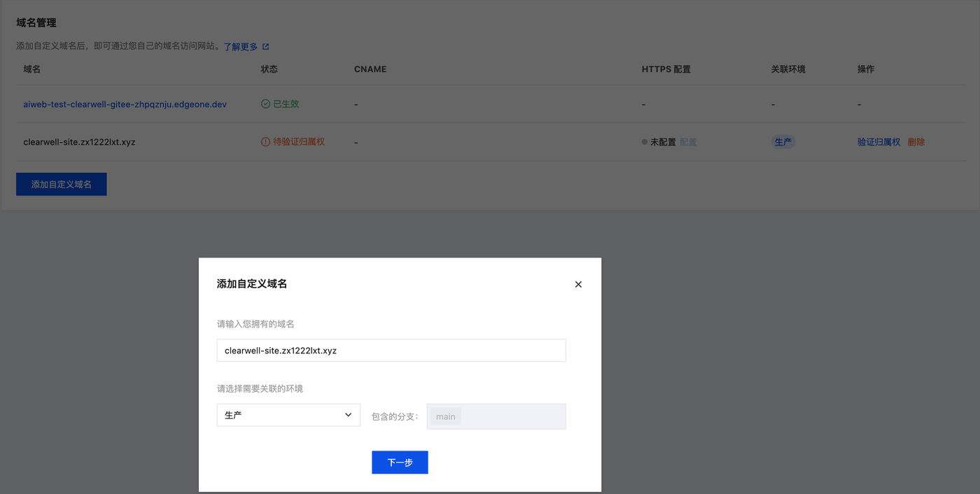Image resolution: width=980 pixels, height=494 pixels.
Task: Click the 关联环境 column header
Action: click(x=788, y=69)
